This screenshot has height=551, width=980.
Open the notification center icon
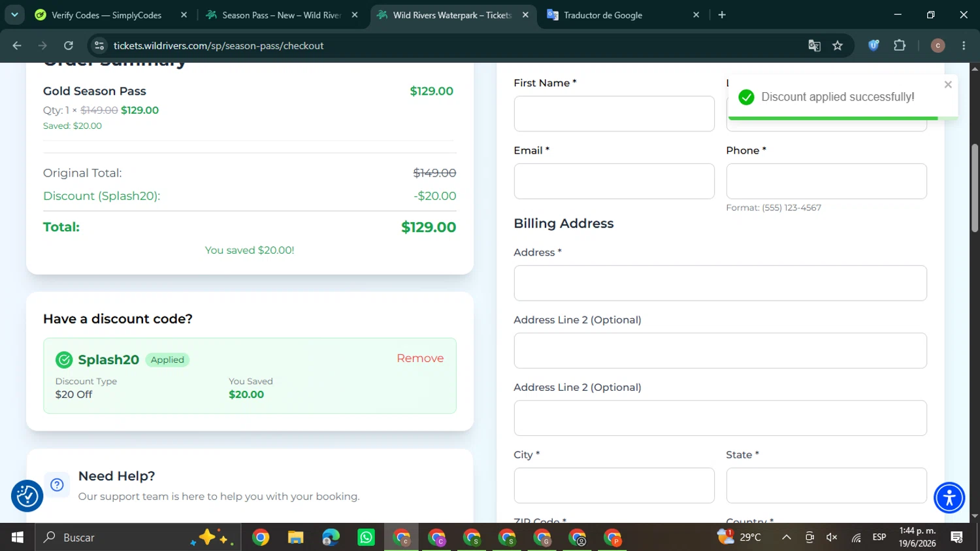[957, 537]
